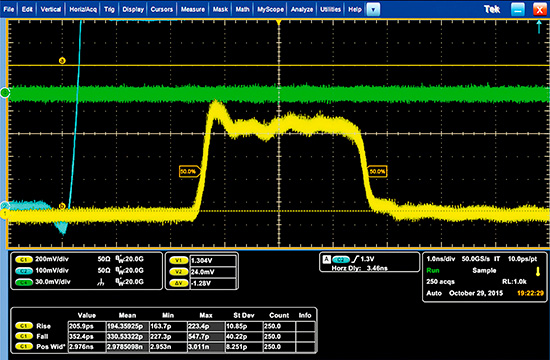Click the green C4 badge at 30.0mV/div
The height and width of the screenshot is (360, 550).
(x=24, y=282)
